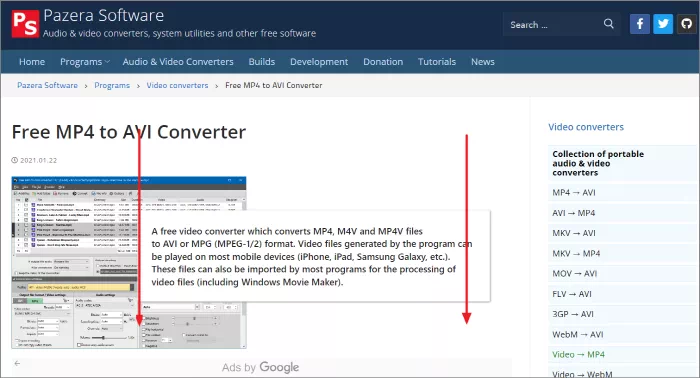Open the Development menu item

click(319, 62)
